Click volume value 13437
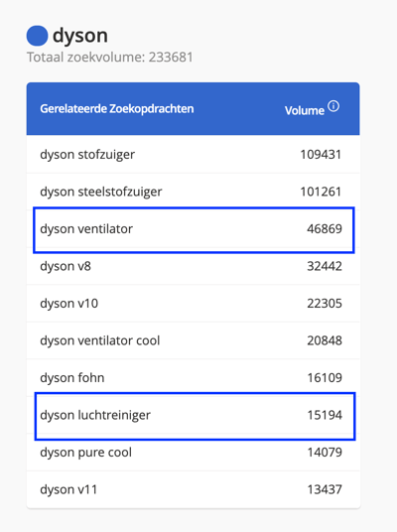Image resolution: width=397 pixels, height=532 pixels. click(x=325, y=489)
